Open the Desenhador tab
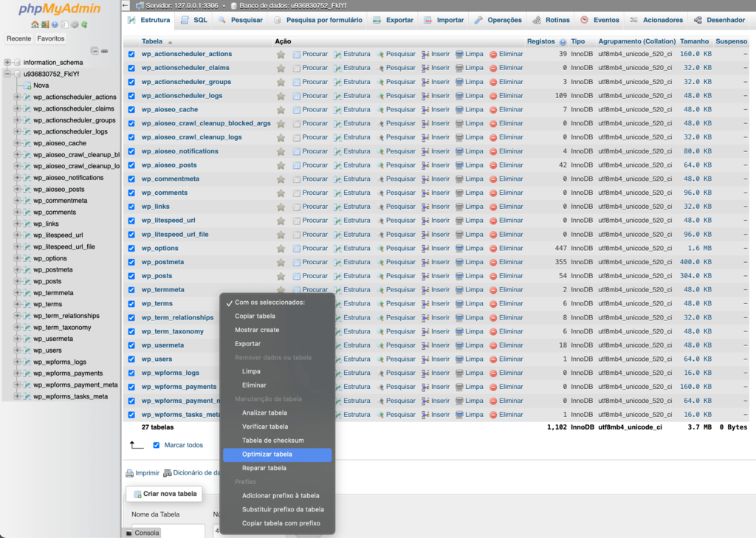Viewport: 756px width, 538px height. pyautogui.click(x=719, y=20)
